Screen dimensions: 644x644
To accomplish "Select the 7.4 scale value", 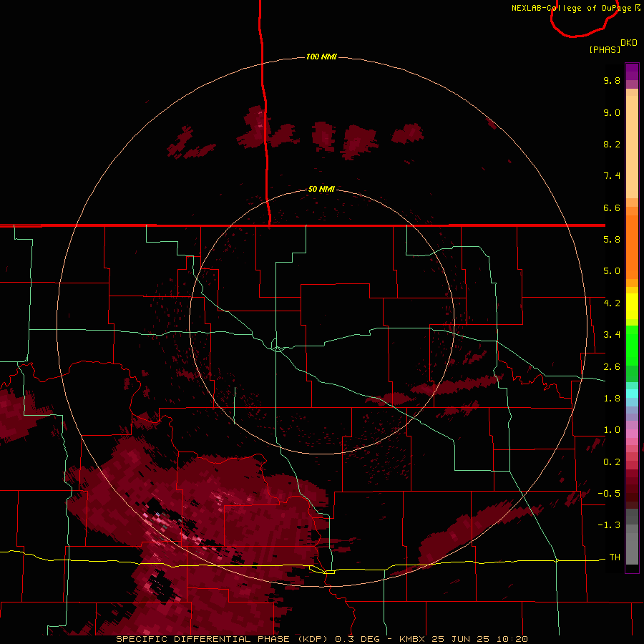I will pyautogui.click(x=612, y=176).
